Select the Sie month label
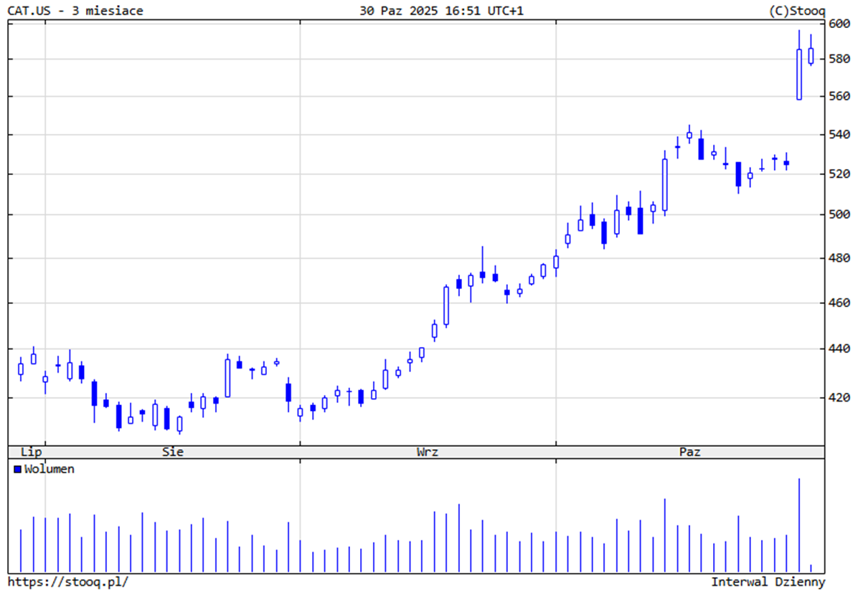868x603 pixels. 173,452
